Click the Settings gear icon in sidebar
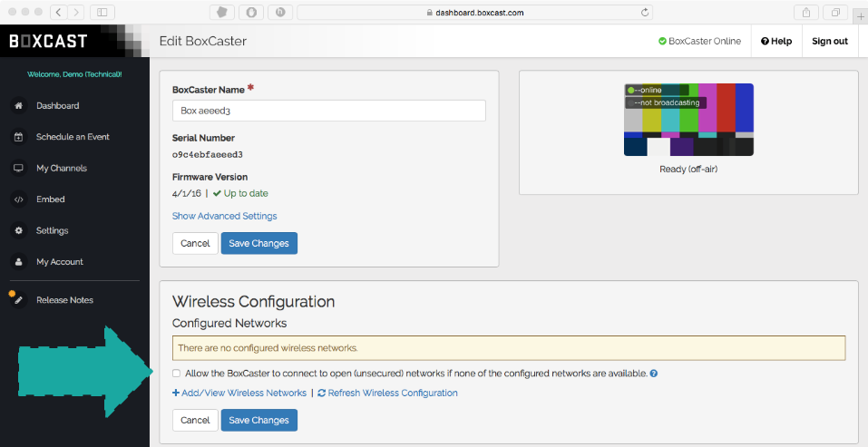The image size is (868, 447). (x=18, y=231)
